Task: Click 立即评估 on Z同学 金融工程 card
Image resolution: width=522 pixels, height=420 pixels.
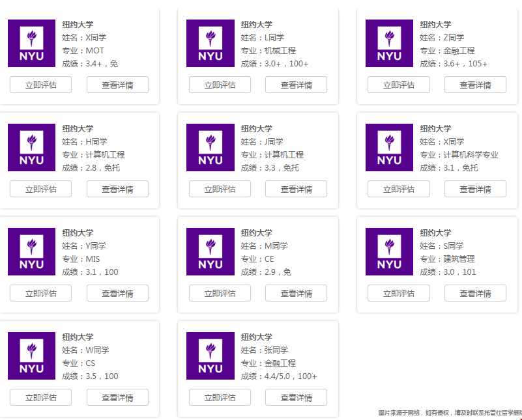Action: 398,85
